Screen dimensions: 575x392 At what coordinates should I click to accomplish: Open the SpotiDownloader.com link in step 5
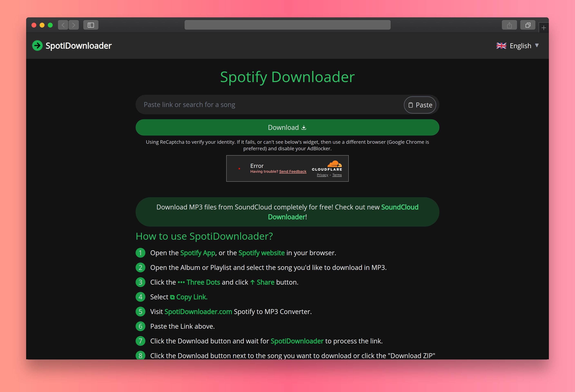point(198,312)
